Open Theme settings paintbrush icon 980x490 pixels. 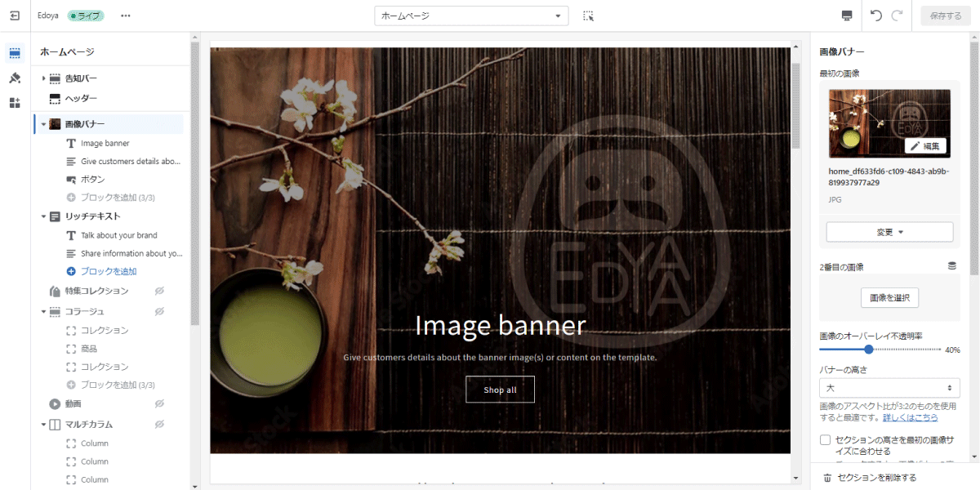15,78
